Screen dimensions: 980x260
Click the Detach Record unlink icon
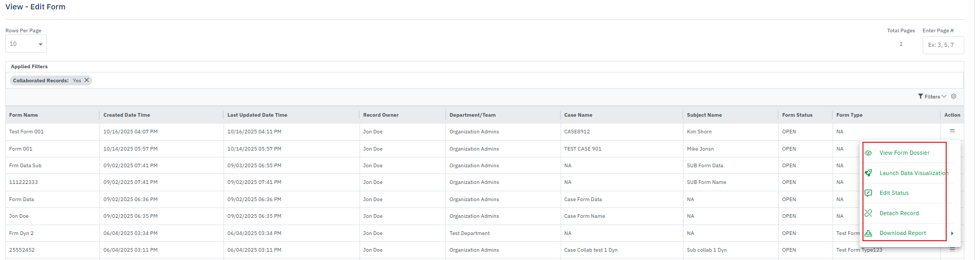pos(869,213)
